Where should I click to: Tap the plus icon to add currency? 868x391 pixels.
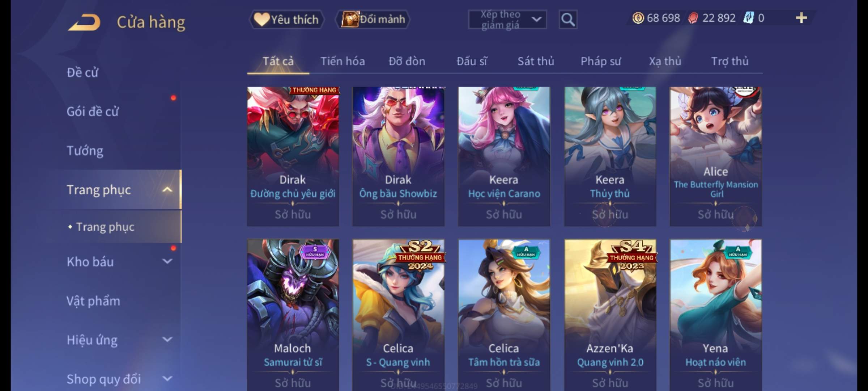coord(801,18)
